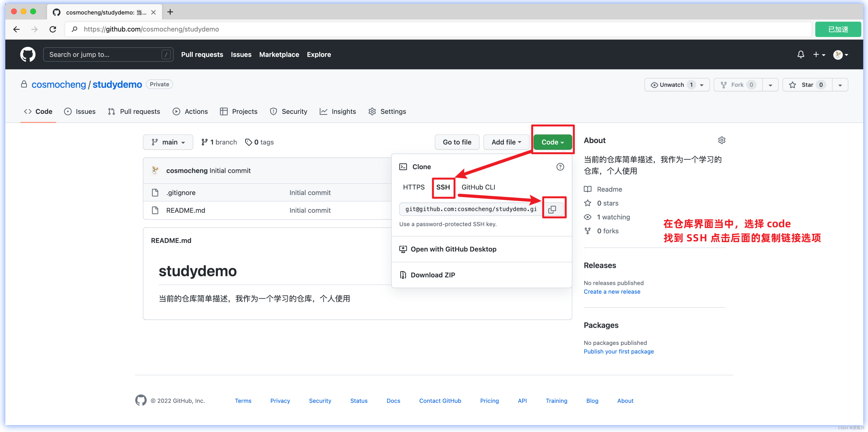Open the README.md file
This screenshot has height=432, width=868.
pyautogui.click(x=185, y=210)
